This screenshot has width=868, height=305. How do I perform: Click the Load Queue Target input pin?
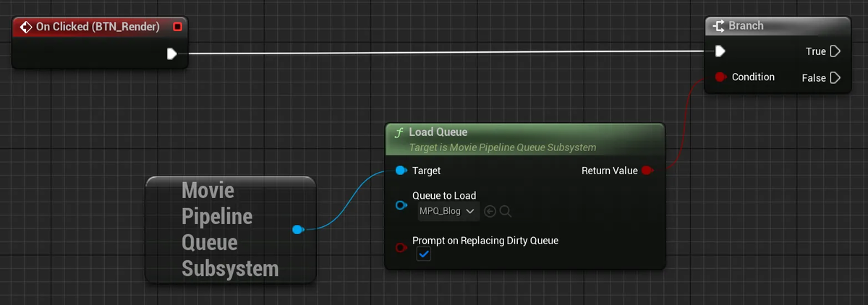(401, 171)
